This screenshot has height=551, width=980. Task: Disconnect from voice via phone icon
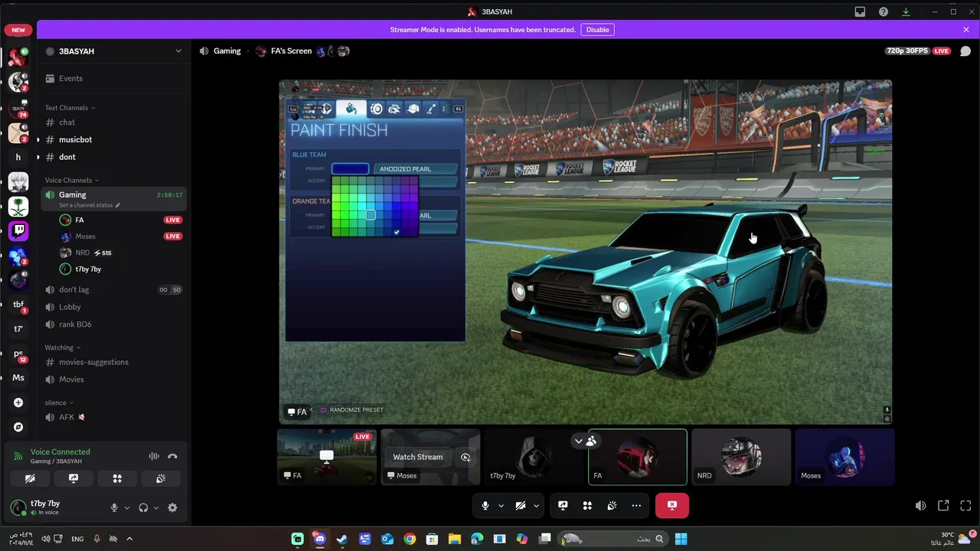[172, 456]
